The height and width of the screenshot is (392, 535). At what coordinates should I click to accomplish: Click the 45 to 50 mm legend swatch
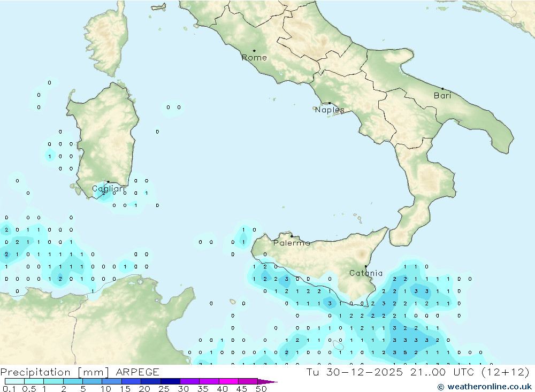coord(248,381)
